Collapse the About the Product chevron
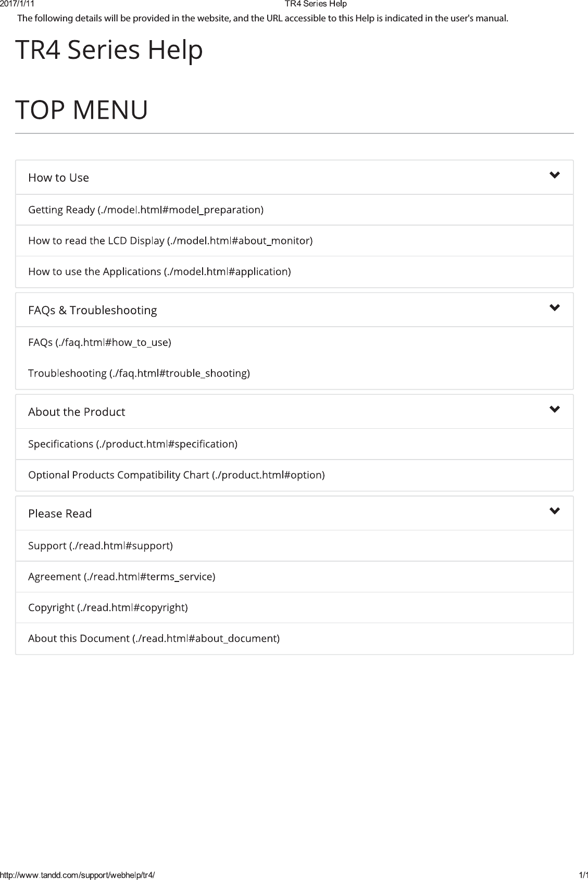This screenshot has height=880, width=588. point(555,410)
